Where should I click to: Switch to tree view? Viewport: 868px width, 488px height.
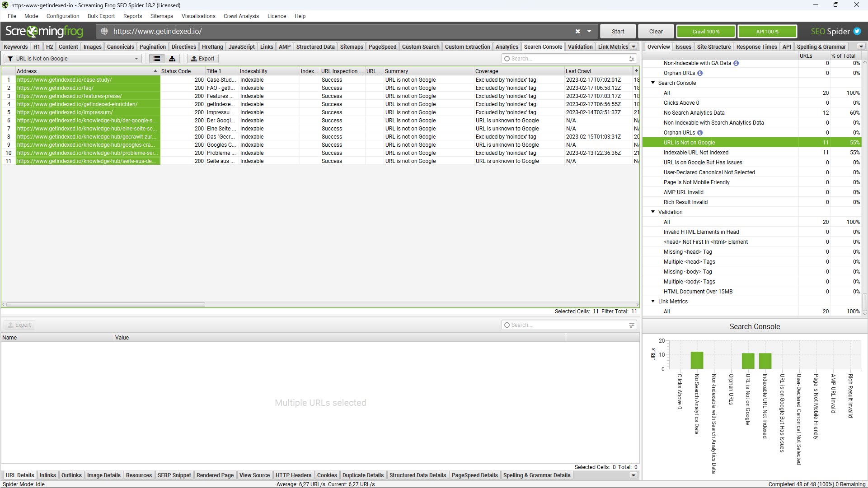(172, 59)
